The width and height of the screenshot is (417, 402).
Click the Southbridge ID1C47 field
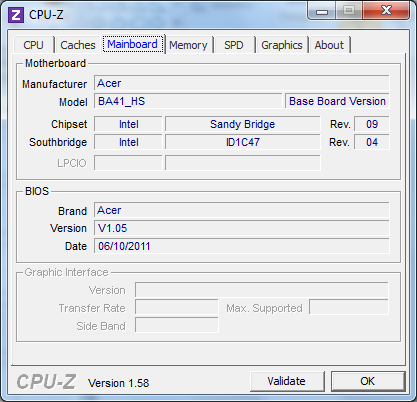tap(243, 142)
